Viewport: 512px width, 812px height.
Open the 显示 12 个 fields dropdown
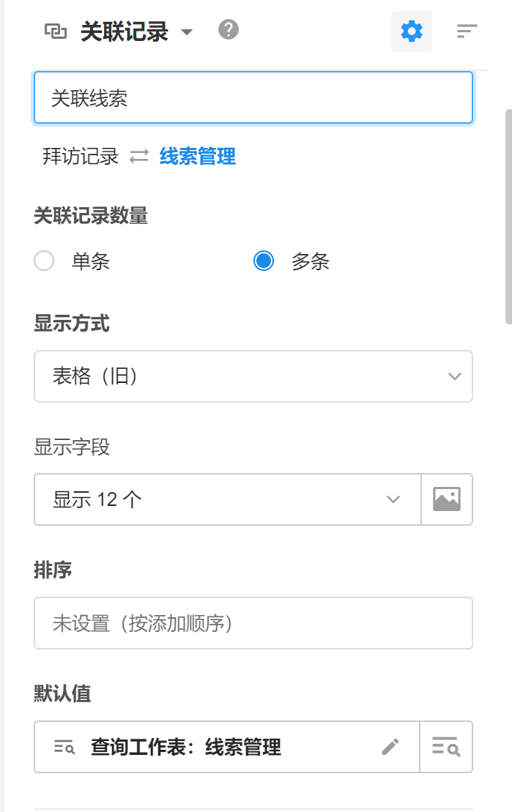pos(227,499)
